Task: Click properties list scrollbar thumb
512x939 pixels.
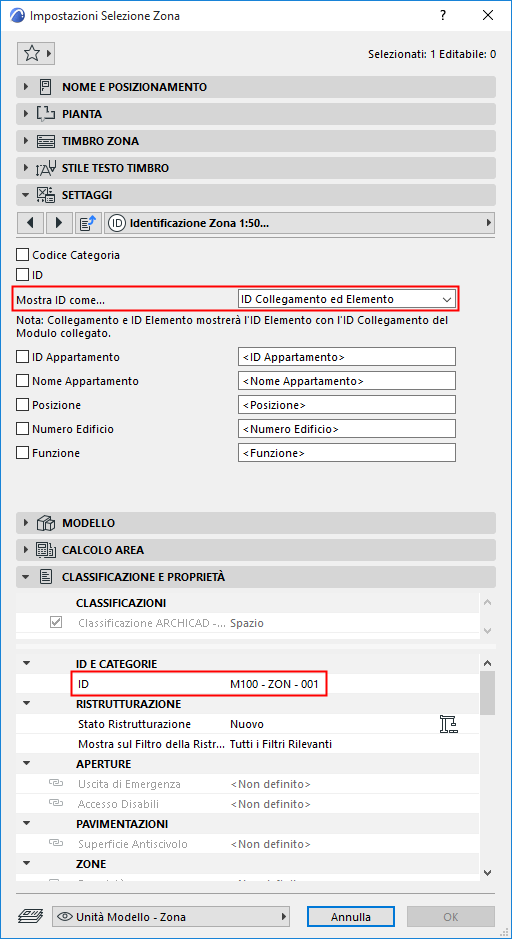Action: tap(487, 693)
